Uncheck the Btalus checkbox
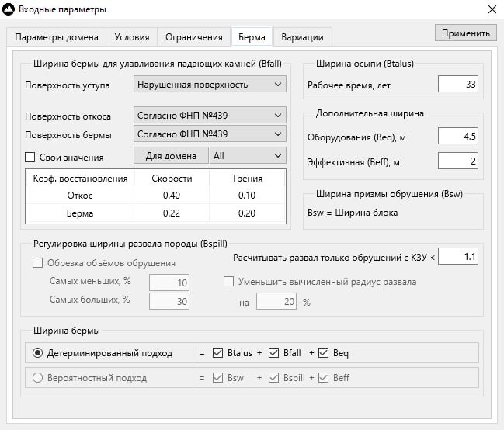504x430 pixels. [x=217, y=353]
